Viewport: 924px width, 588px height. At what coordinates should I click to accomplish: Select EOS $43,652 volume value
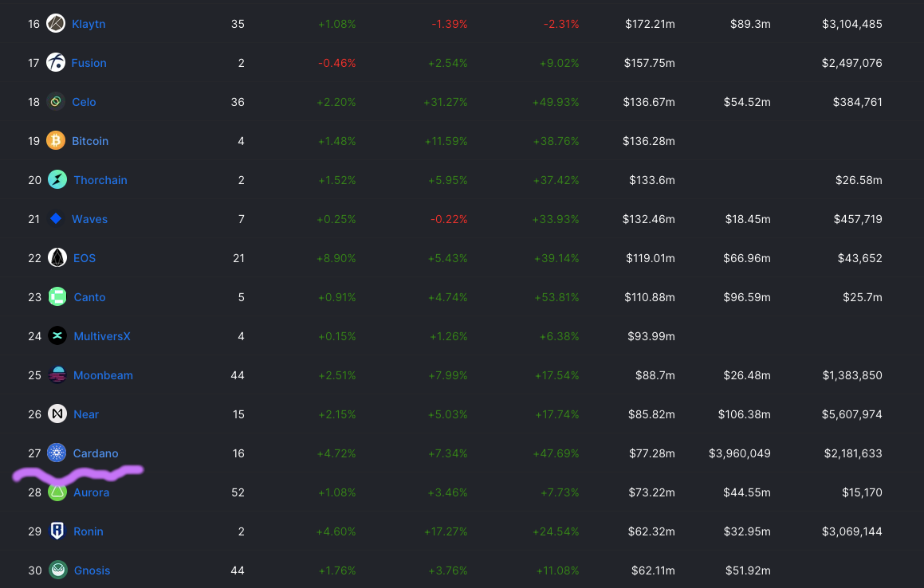tap(859, 258)
